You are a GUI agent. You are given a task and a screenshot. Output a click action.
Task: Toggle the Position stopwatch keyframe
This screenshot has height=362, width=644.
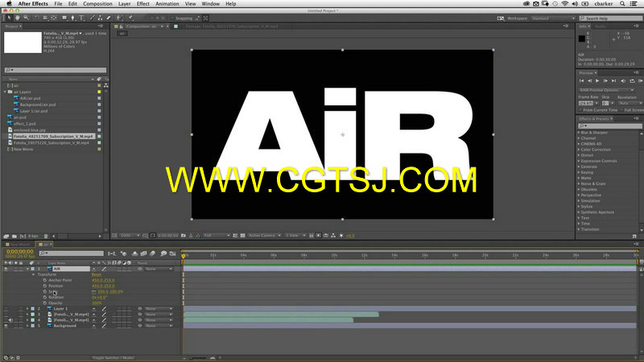[45, 286]
